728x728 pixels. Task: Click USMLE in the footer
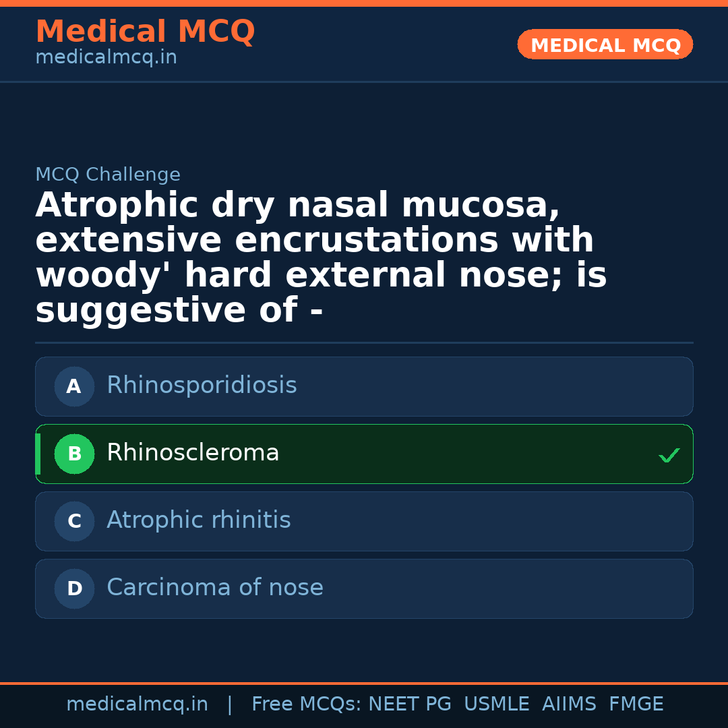pyautogui.click(x=496, y=704)
